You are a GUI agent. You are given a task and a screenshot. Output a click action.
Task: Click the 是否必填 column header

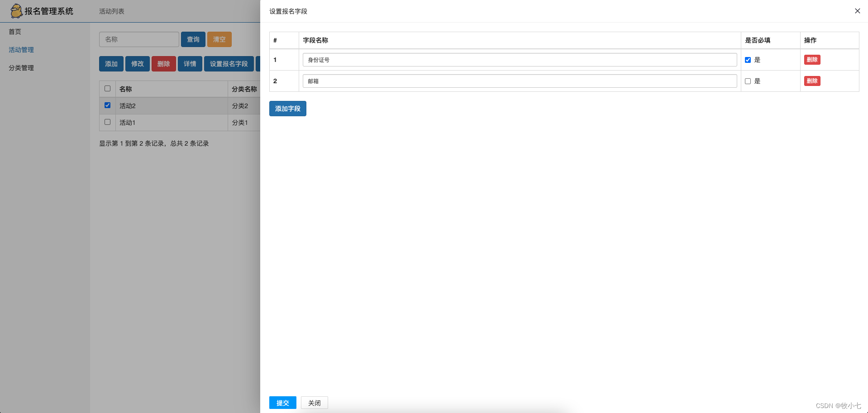point(770,40)
